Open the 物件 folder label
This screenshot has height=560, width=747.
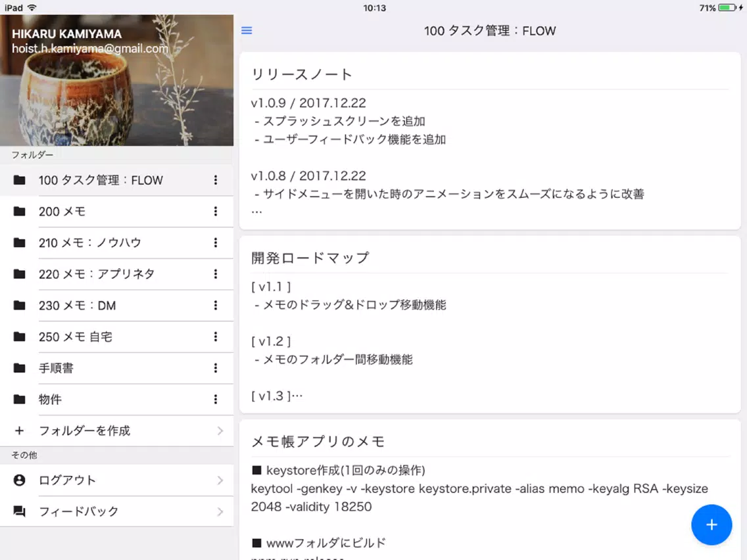[x=50, y=399]
